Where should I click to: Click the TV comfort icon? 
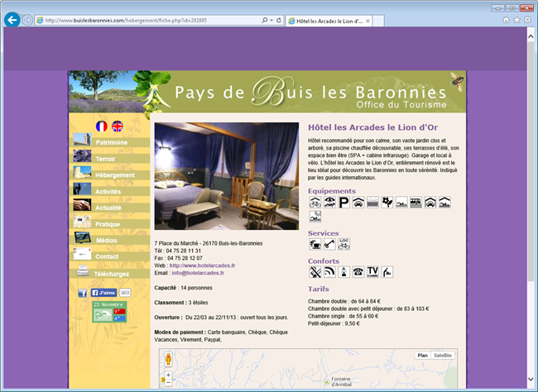[x=372, y=271]
